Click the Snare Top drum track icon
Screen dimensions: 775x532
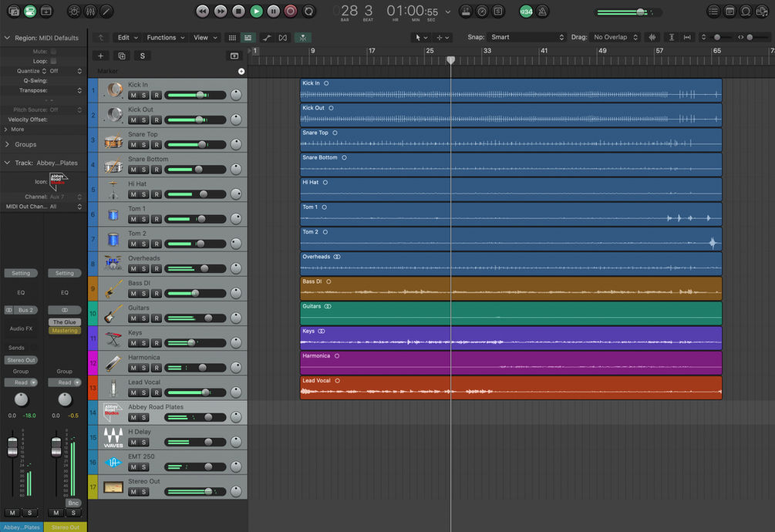[x=114, y=142]
